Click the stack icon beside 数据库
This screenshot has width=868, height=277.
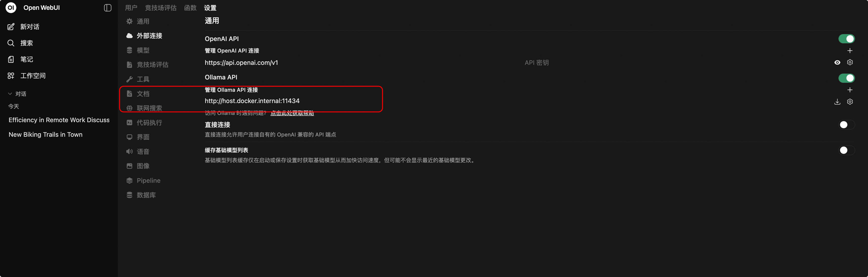(129, 195)
